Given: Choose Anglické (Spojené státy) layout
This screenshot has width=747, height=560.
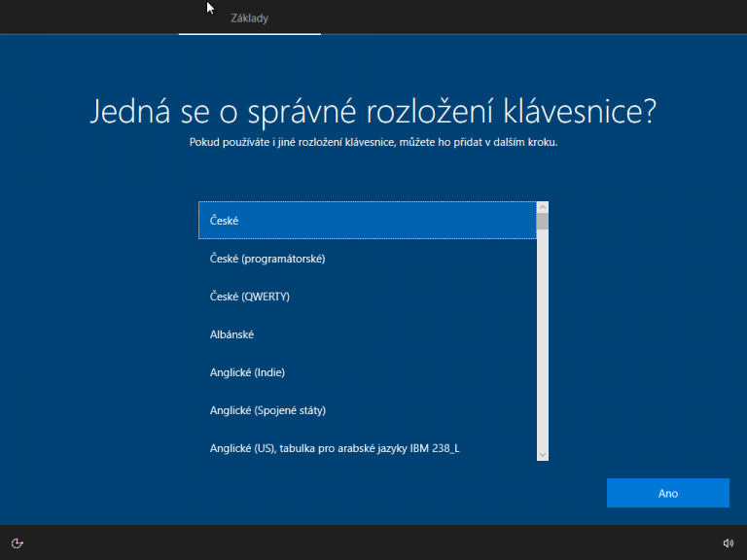Looking at the screenshot, I should [x=367, y=410].
